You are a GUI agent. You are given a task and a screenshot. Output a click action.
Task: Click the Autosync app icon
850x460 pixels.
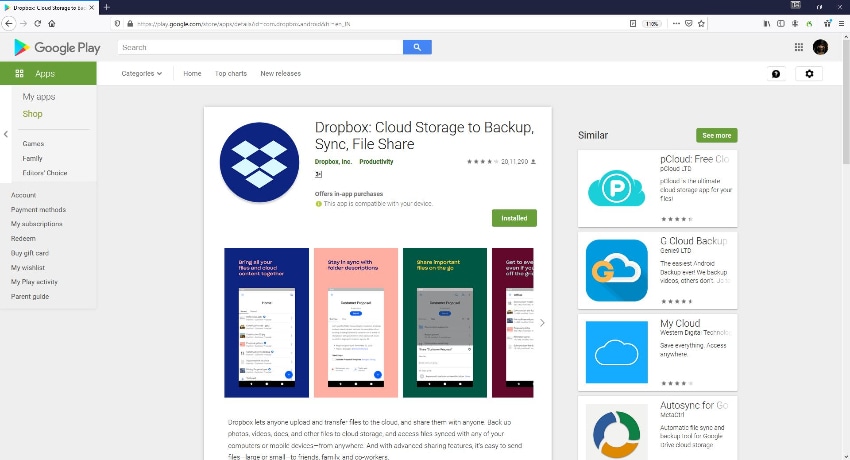click(616, 432)
